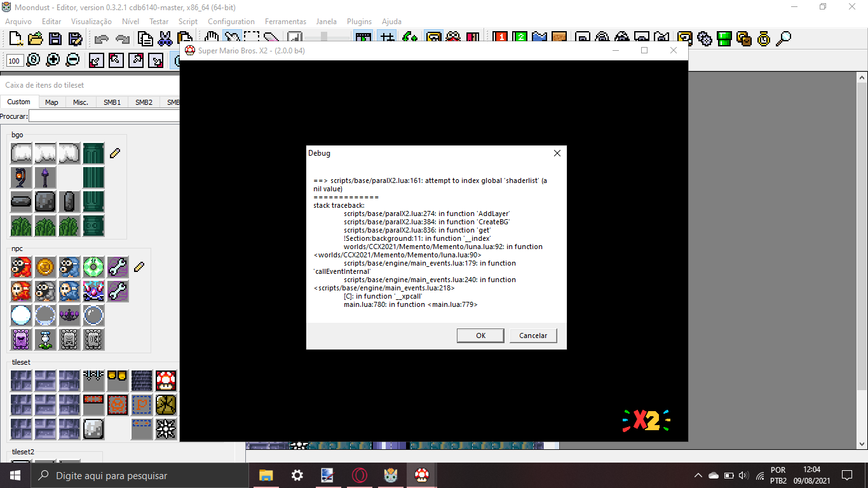Click the brown block layers toolbar icon
Screen dimensions: 868x488
click(x=744, y=38)
